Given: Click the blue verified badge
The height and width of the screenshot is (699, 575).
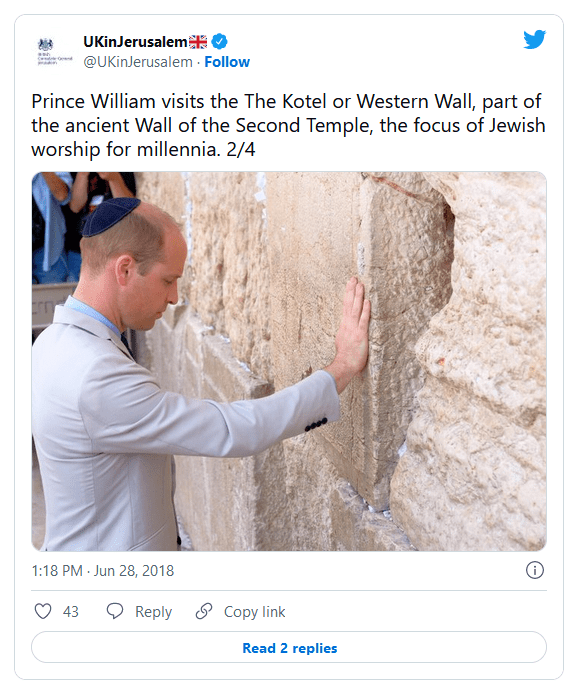Looking at the screenshot, I should pyautogui.click(x=219, y=41).
